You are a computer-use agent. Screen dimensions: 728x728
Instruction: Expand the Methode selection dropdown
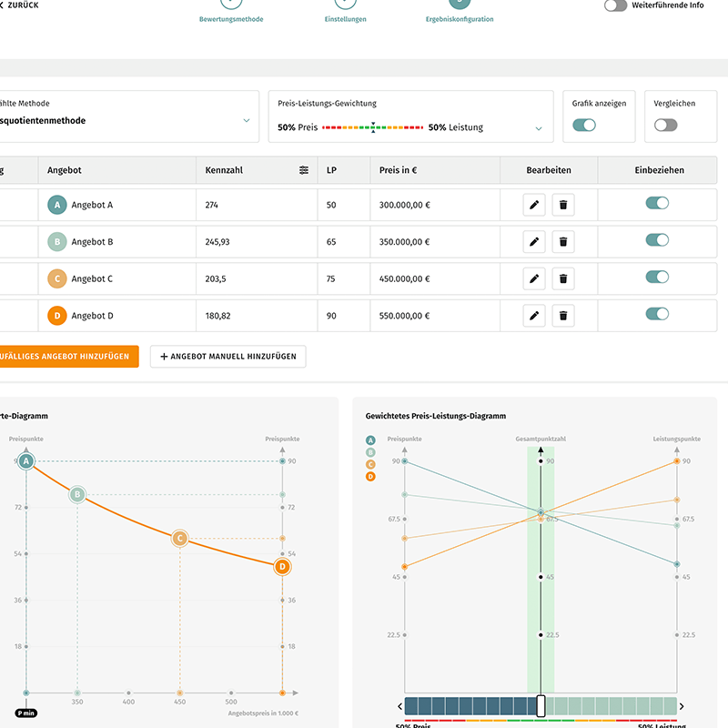(246, 120)
